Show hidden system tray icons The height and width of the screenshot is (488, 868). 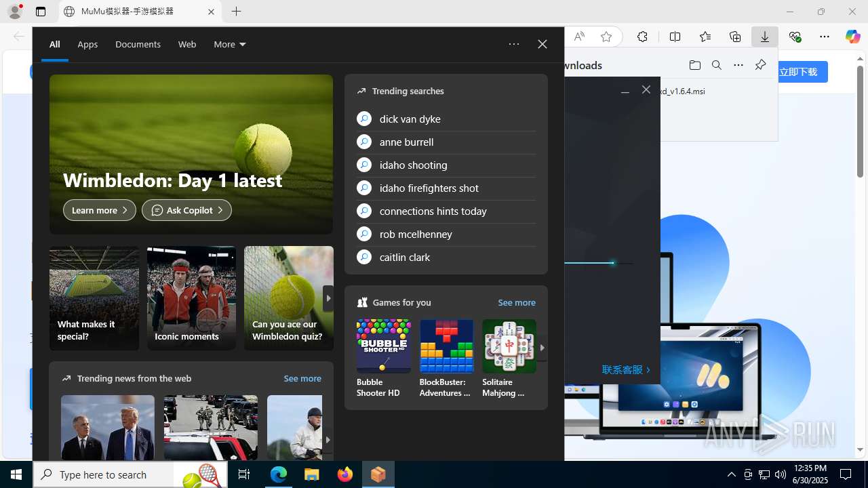pyautogui.click(x=731, y=474)
